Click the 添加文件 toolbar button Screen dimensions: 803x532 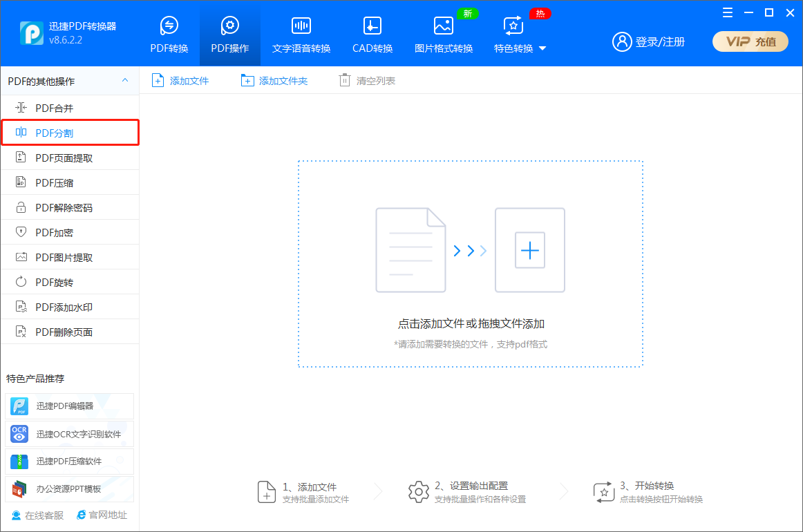180,80
